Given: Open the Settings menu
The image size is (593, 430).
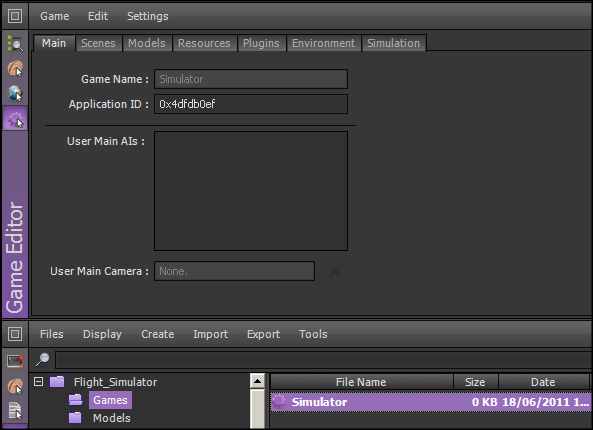Looking at the screenshot, I should point(147,16).
